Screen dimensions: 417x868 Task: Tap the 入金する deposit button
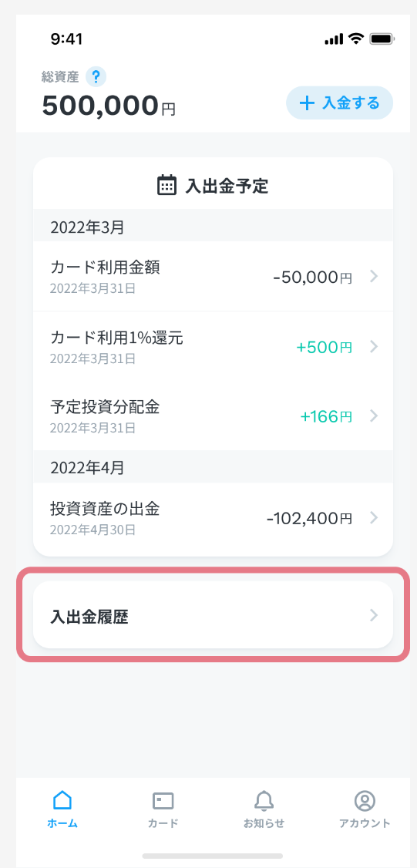click(339, 103)
